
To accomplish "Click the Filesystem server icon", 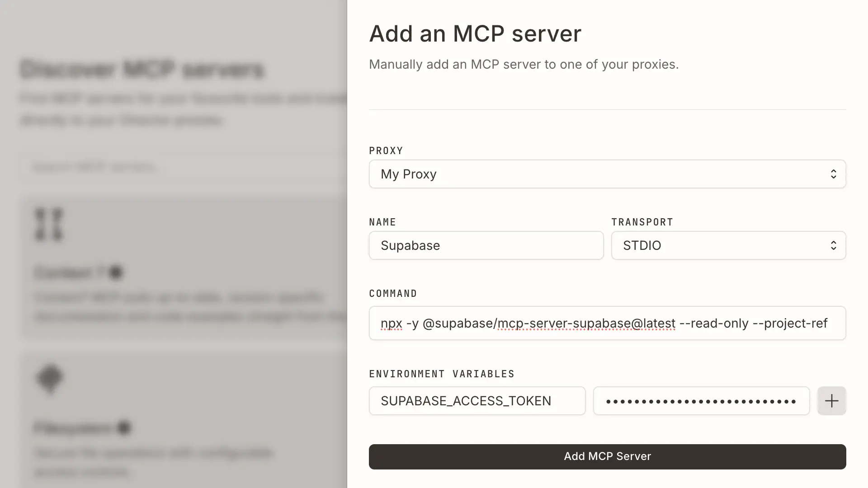I will coord(50,379).
